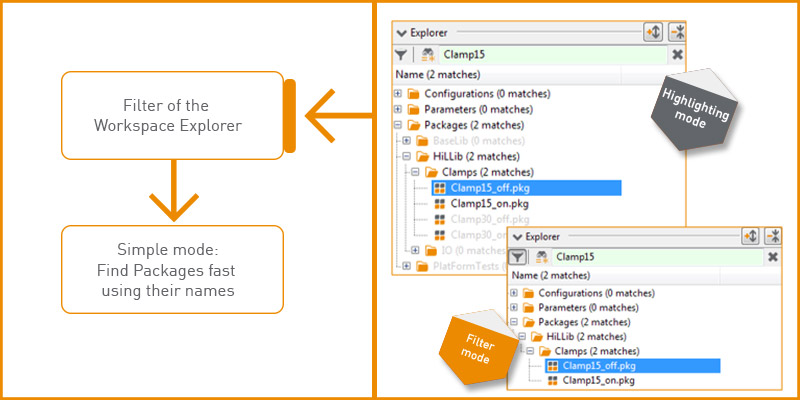Collapse HiLLib folder in upper Explorer tree
The height and width of the screenshot is (400, 800).
[407, 156]
